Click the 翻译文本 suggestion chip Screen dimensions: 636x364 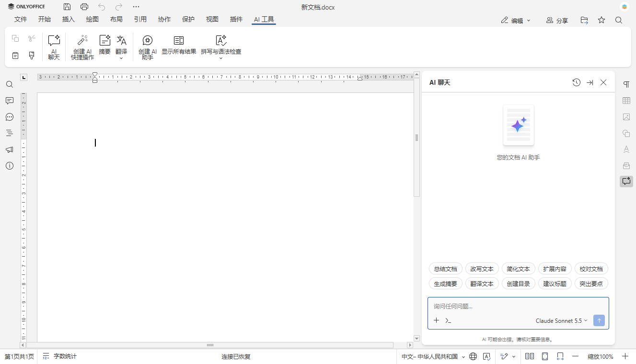pyautogui.click(x=482, y=284)
